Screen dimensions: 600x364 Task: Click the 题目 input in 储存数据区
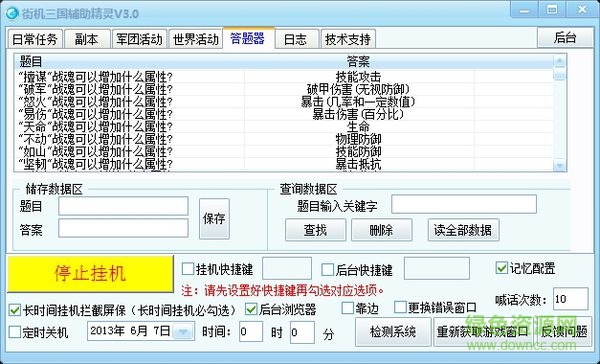[123, 206]
